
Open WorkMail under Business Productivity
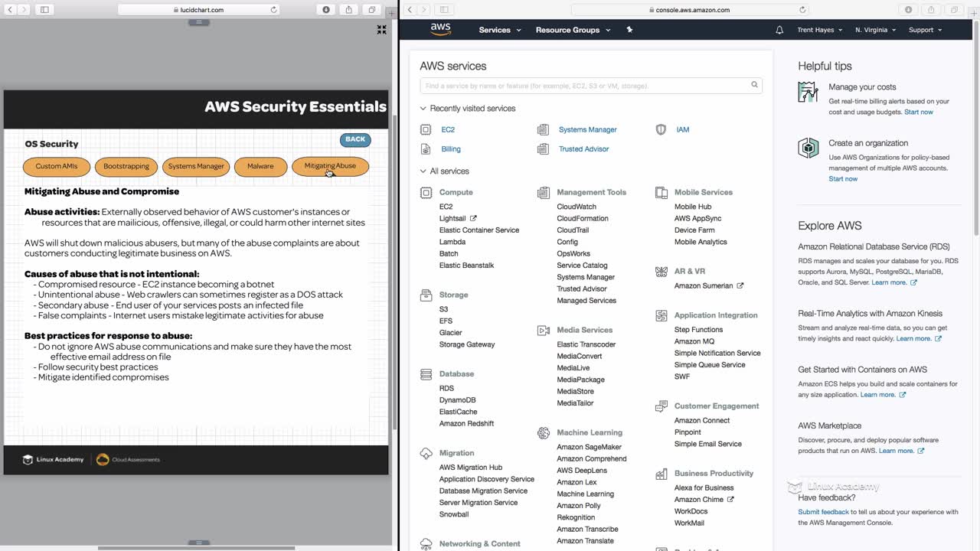[689, 523]
